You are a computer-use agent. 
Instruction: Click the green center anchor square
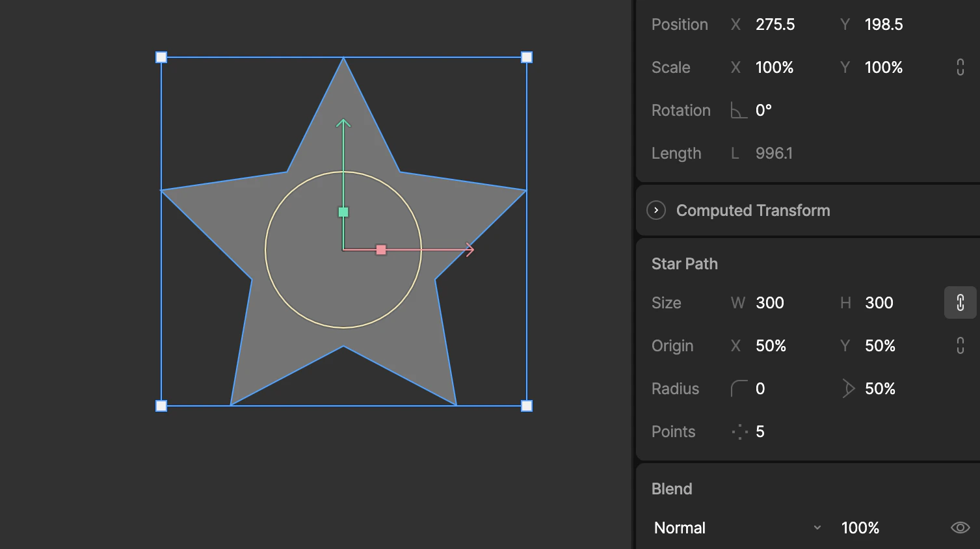(x=343, y=211)
